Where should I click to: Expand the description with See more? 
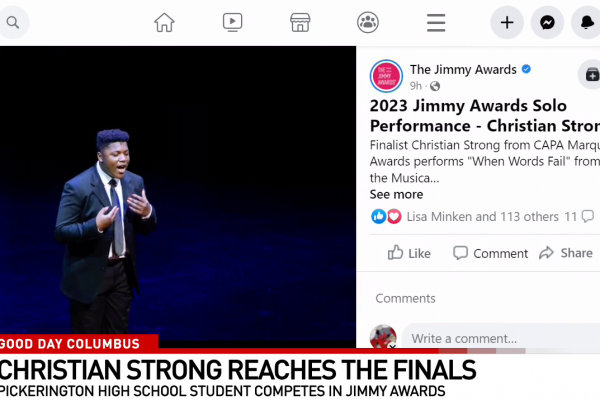pos(396,194)
